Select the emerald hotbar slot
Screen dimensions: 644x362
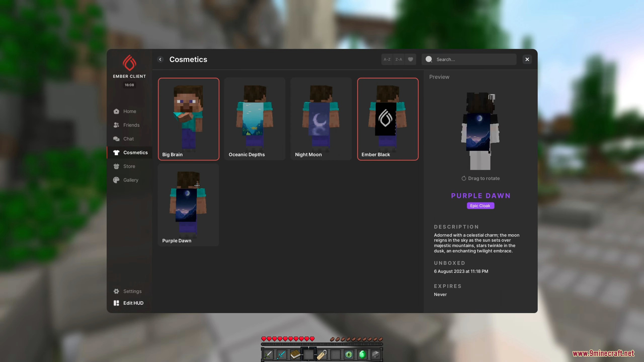362,355
